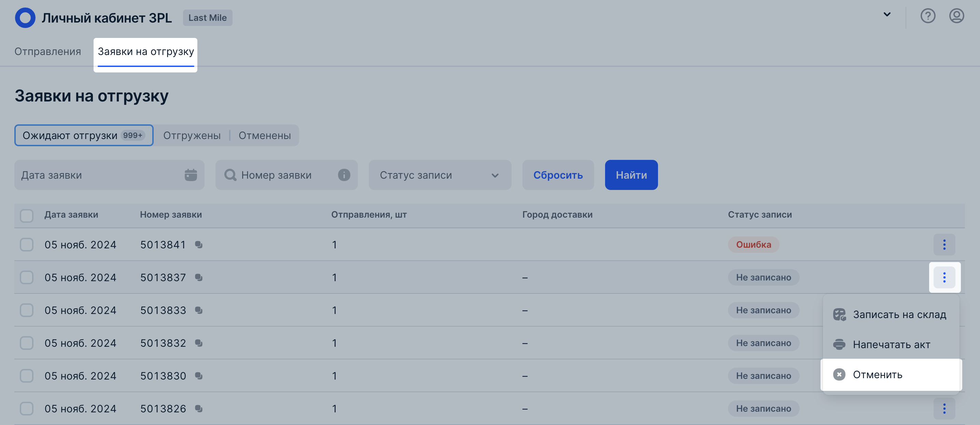Copy request number 5013837

[x=199, y=277]
